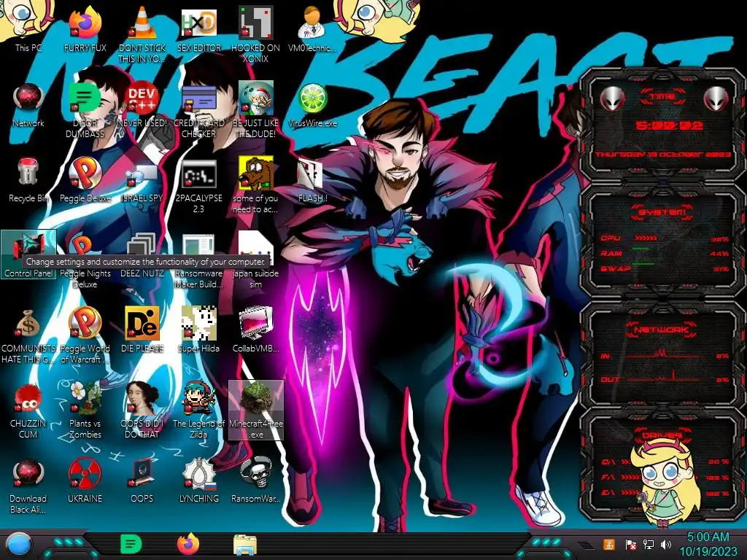
Task: Select the Minecraft4free.exe grass block icon
Action: (x=256, y=410)
